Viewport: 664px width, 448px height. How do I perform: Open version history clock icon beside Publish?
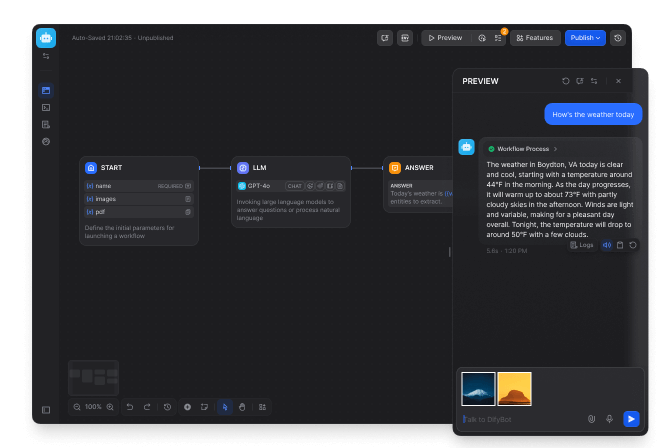pos(618,38)
